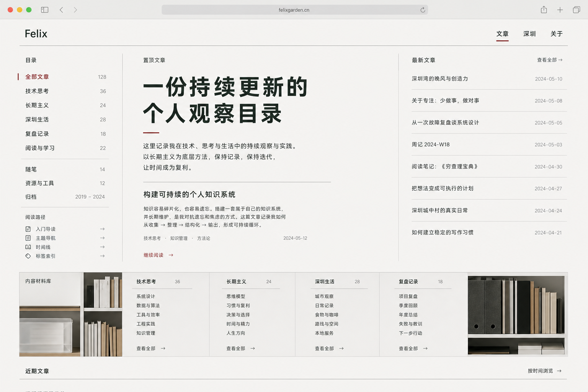Click the 时间线 book icon
This screenshot has width=588, height=392.
(x=28, y=247)
